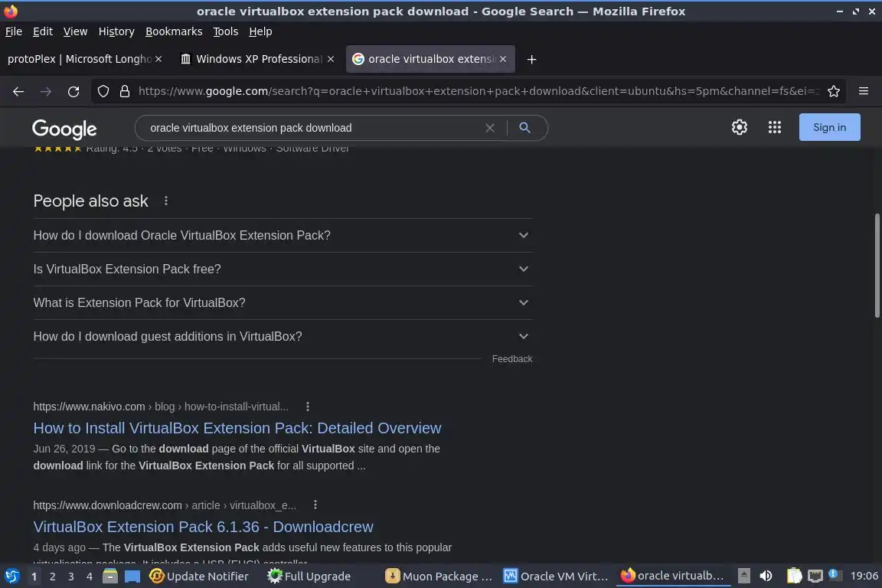Expand 'Is VirtualBox Extension Pack free?'
882x588 pixels.
click(283, 269)
